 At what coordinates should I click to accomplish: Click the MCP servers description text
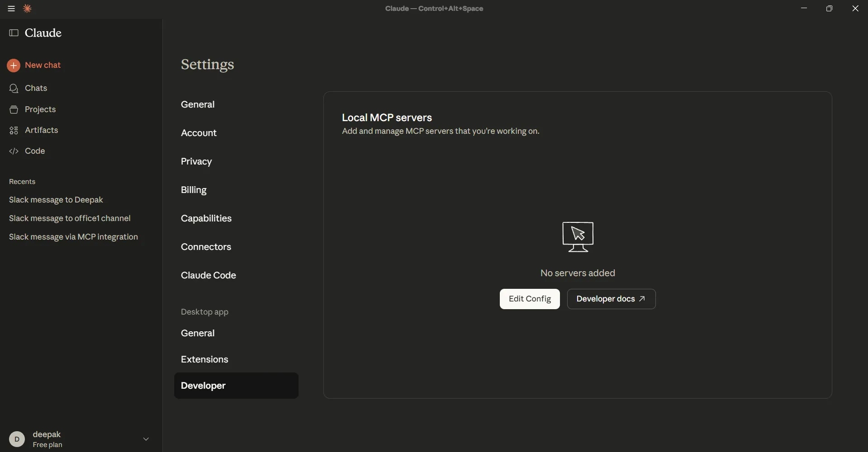click(x=441, y=132)
